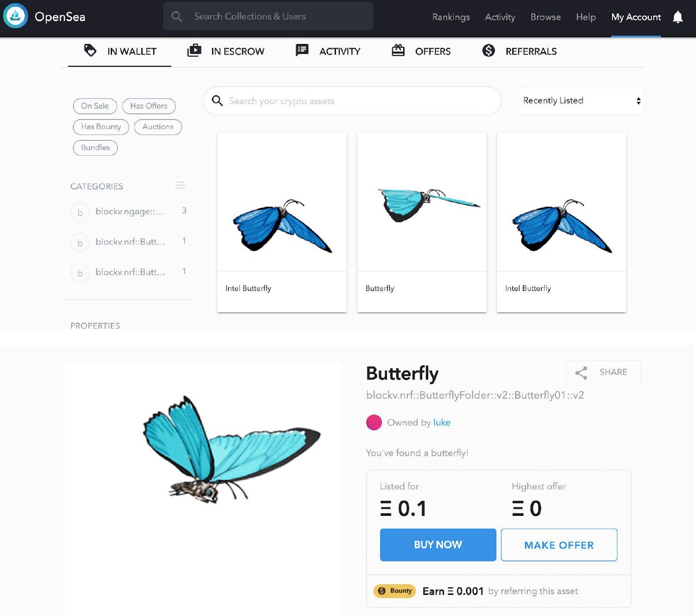The width and height of the screenshot is (696, 616).
Task: Click the MAKE OFFER button
Action: point(559,545)
